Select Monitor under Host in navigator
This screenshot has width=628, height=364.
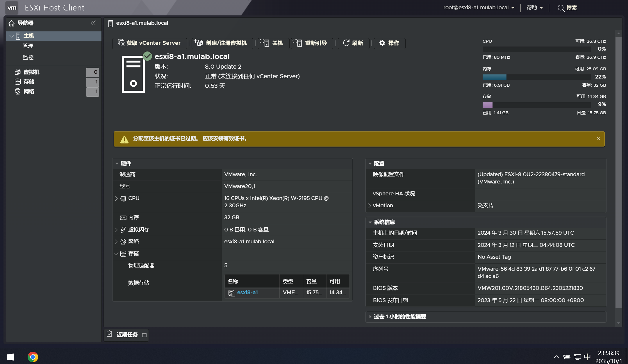click(28, 58)
